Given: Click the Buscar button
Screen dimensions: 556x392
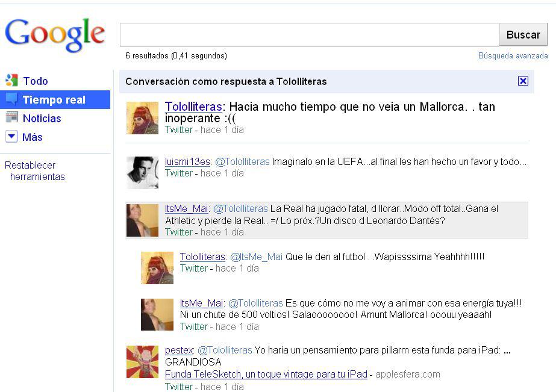Looking at the screenshot, I should pyautogui.click(x=523, y=35).
